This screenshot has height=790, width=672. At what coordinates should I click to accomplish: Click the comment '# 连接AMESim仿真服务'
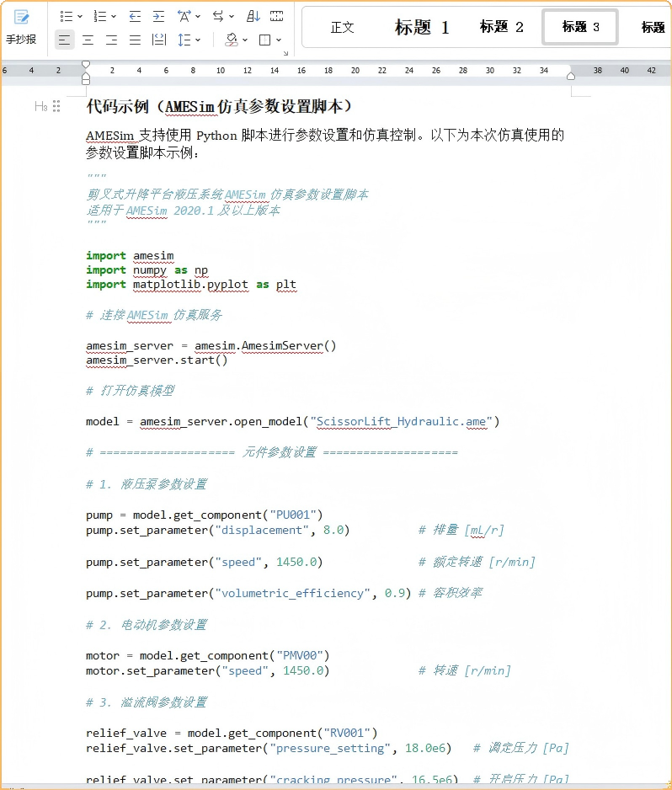pos(154,315)
